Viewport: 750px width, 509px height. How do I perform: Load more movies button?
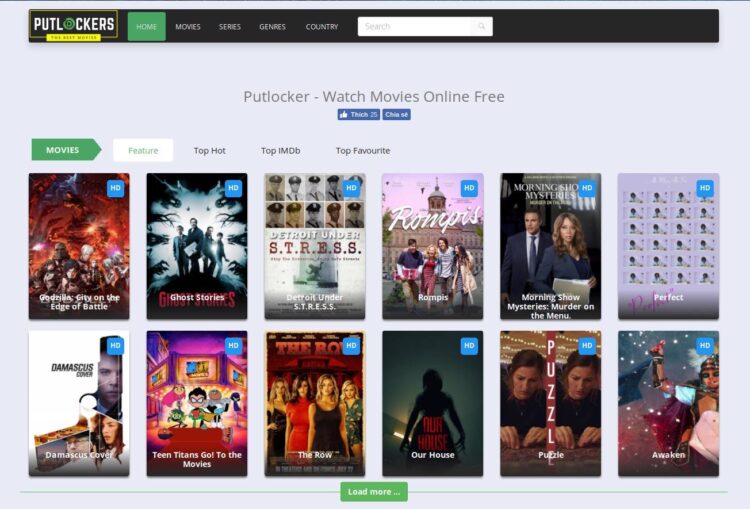[x=374, y=492]
